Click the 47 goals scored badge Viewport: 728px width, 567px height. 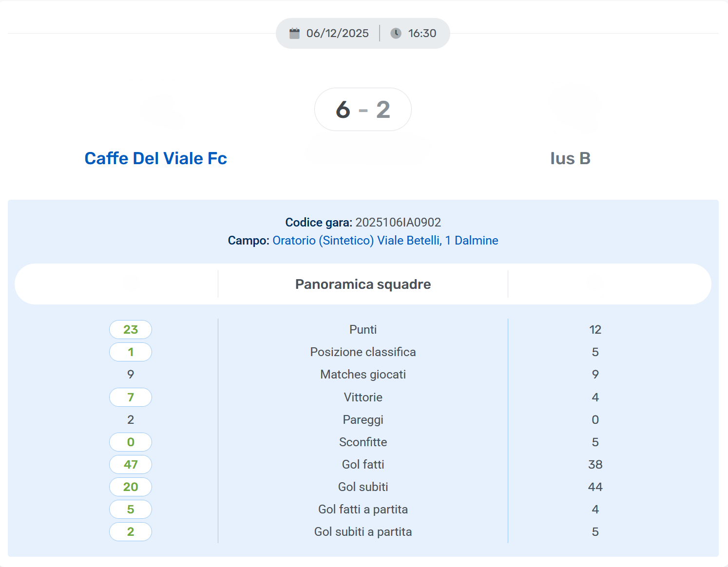click(x=131, y=465)
